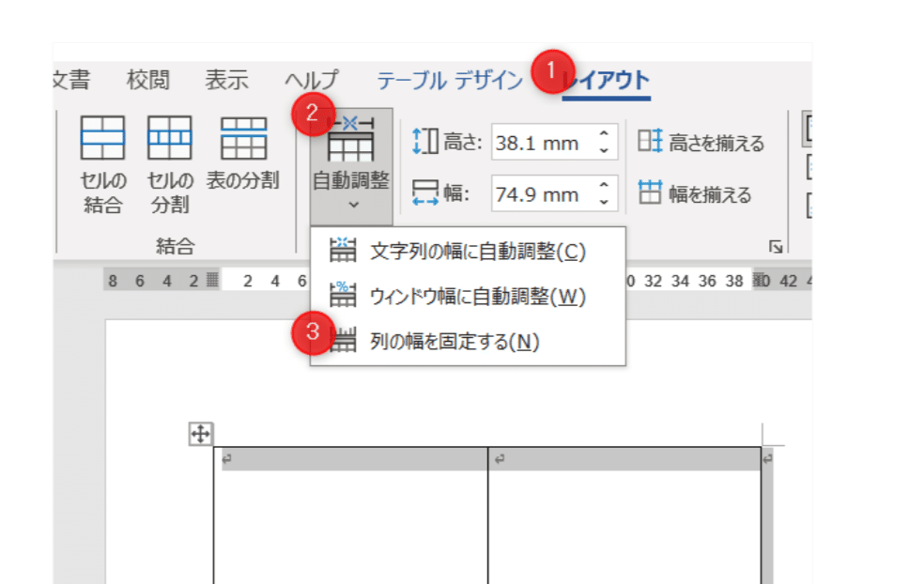Open the 校閲 ribbon tab
This screenshot has height=584, width=924.
(148, 80)
